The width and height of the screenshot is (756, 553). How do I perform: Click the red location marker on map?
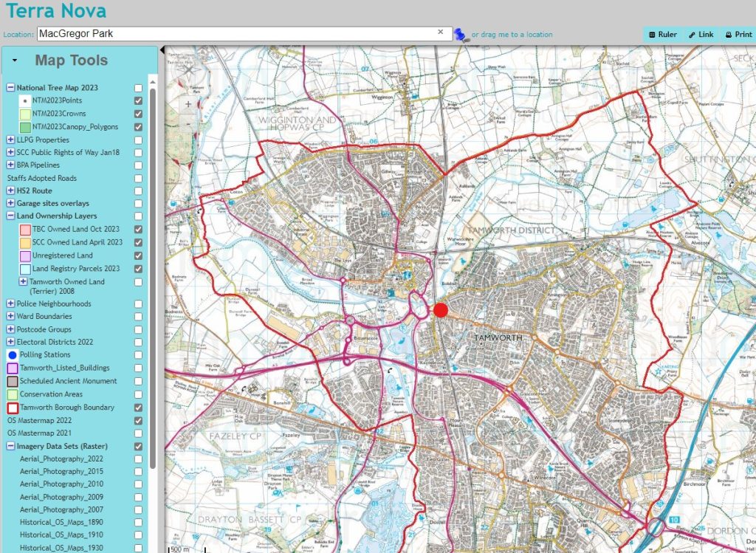coord(441,310)
